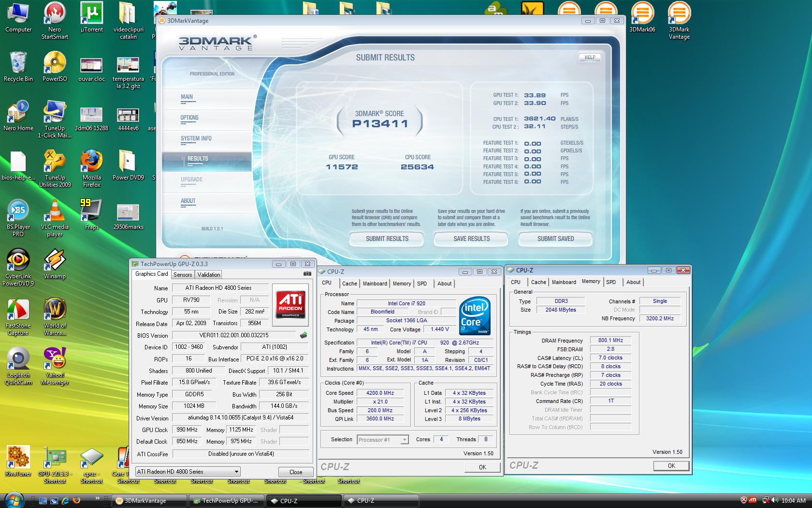Viewport: 812px width, 508px height.
Task: Launch Yahoo! Messenger shortcut
Action: 55,366
